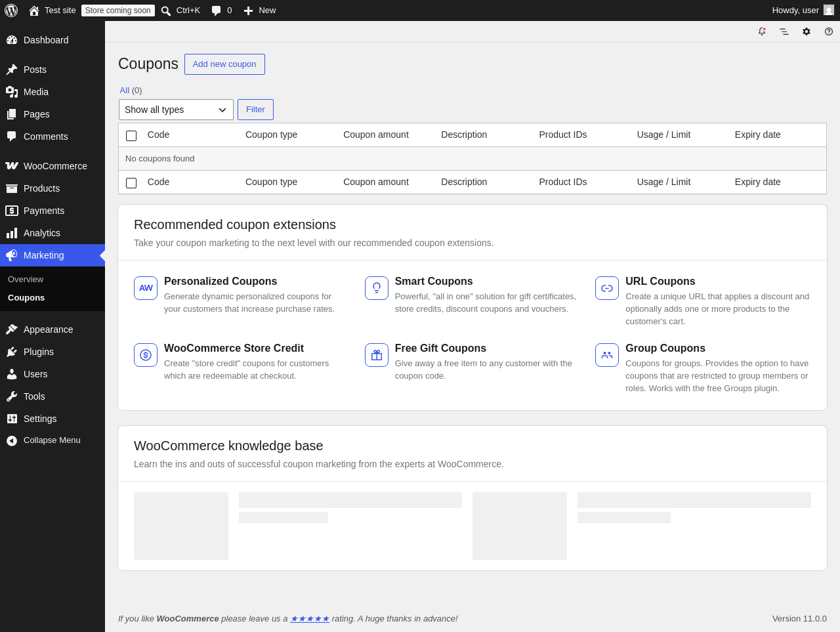The image size is (840, 632).
Task: Click the Howdy, user text
Action: pos(795,11)
